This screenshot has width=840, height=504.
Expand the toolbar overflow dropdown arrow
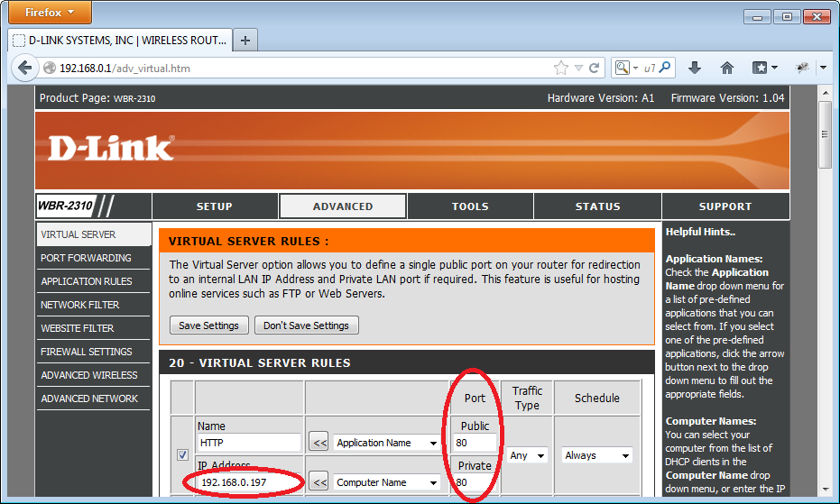point(824,68)
